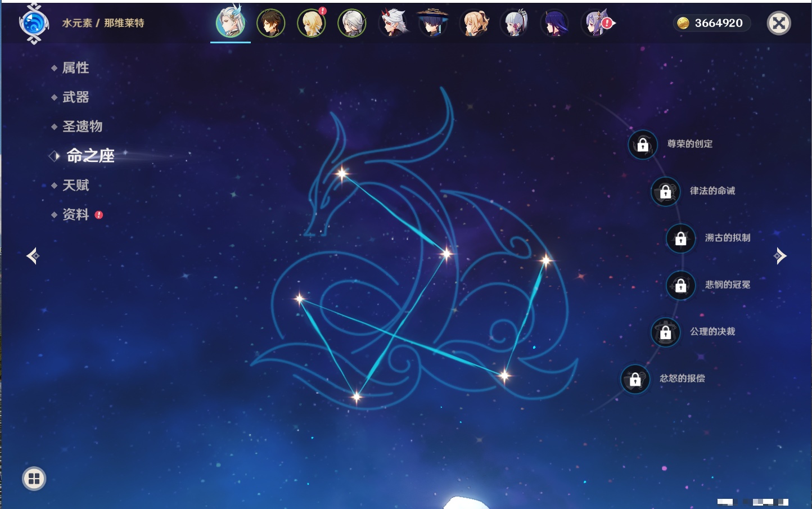Image resolution: width=812 pixels, height=509 pixels.
Task: Open the 属性 attributes tab
Action: [75, 68]
